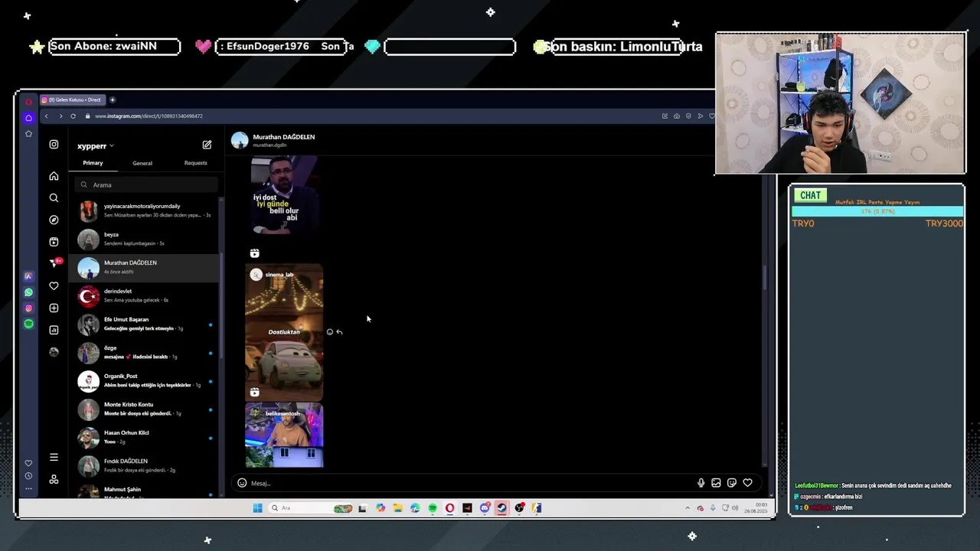980x551 pixels.
Task: Click the Create new post plus icon
Action: point(54,308)
